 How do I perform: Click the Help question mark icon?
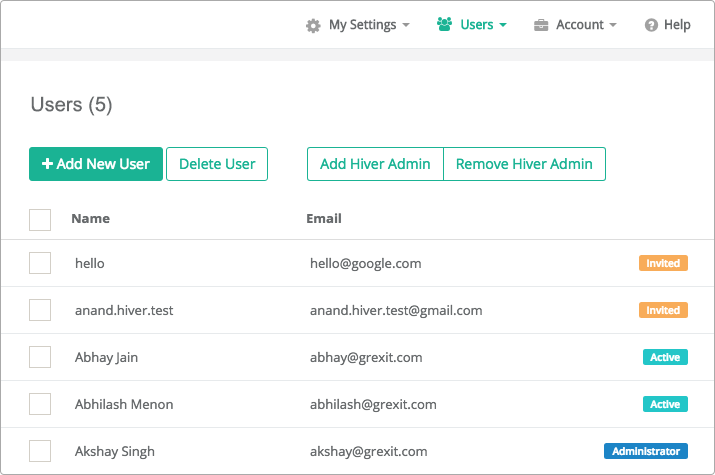tap(651, 25)
